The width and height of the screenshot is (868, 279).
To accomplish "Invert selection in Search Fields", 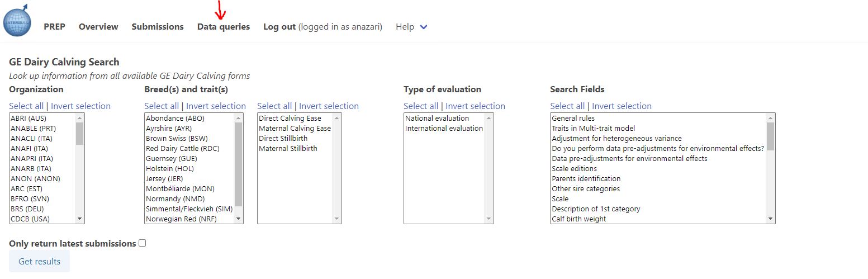I will click(x=622, y=106).
